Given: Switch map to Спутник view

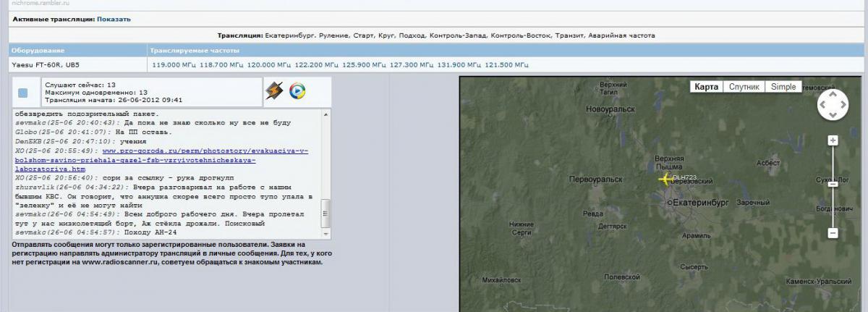Looking at the screenshot, I should pyautogui.click(x=744, y=87).
